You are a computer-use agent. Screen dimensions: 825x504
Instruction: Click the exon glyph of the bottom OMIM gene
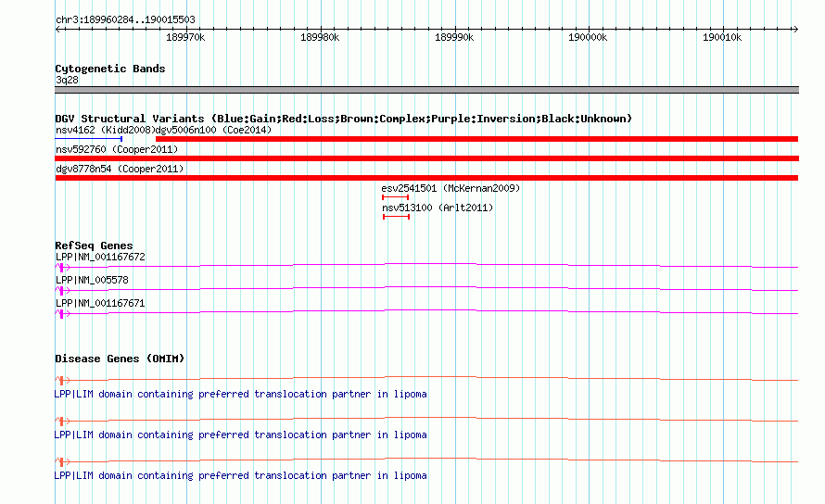coord(61,462)
